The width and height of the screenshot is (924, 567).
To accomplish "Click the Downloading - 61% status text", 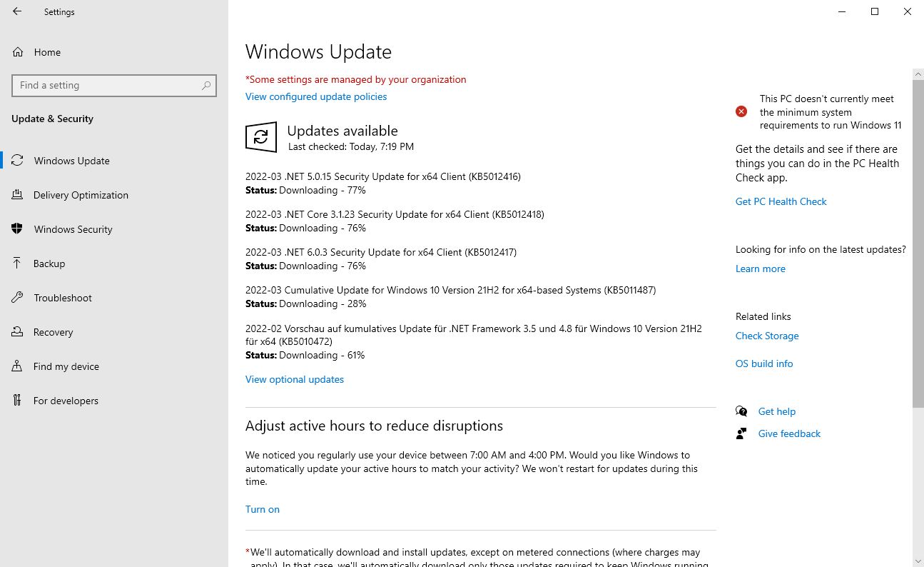I will coord(322,355).
